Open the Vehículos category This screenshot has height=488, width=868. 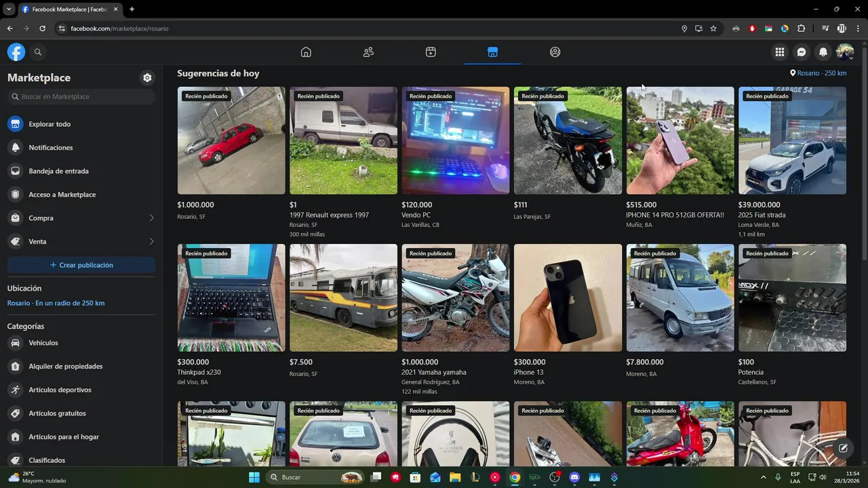pyautogui.click(x=81, y=343)
